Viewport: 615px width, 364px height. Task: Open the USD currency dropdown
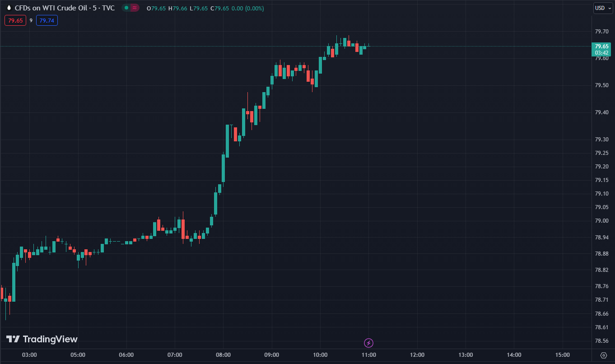coord(602,8)
